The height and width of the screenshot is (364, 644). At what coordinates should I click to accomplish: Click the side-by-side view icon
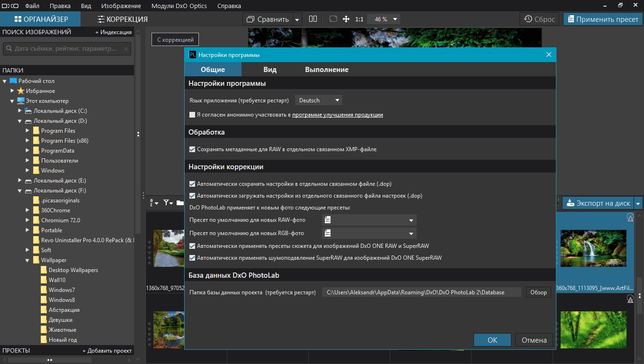(313, 19)
